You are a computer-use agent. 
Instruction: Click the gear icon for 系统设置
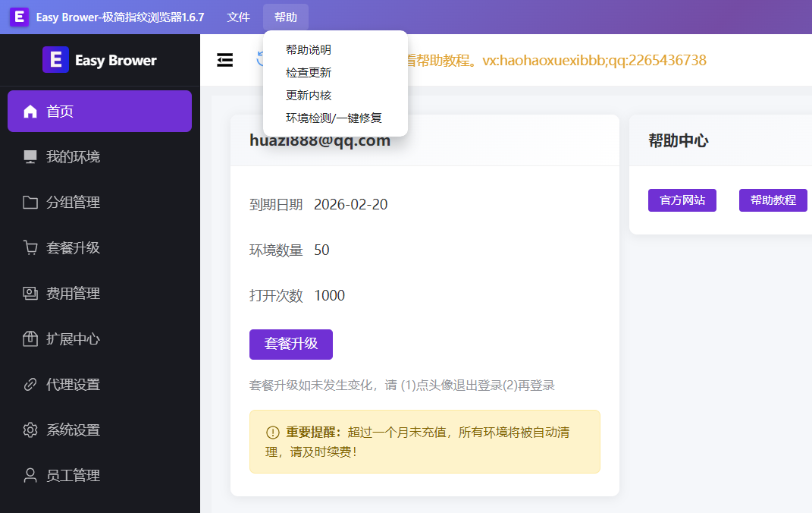click(30, 430)
